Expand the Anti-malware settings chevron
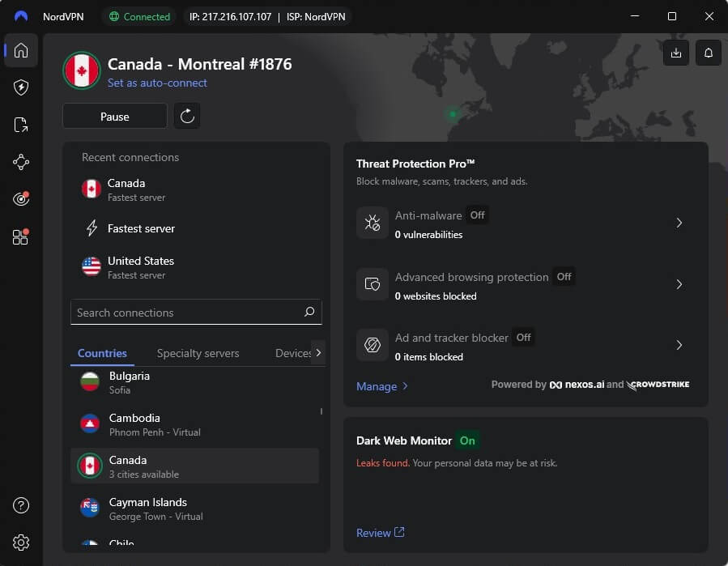This screenshot has width=728, height=566. [x=679, y=223]
